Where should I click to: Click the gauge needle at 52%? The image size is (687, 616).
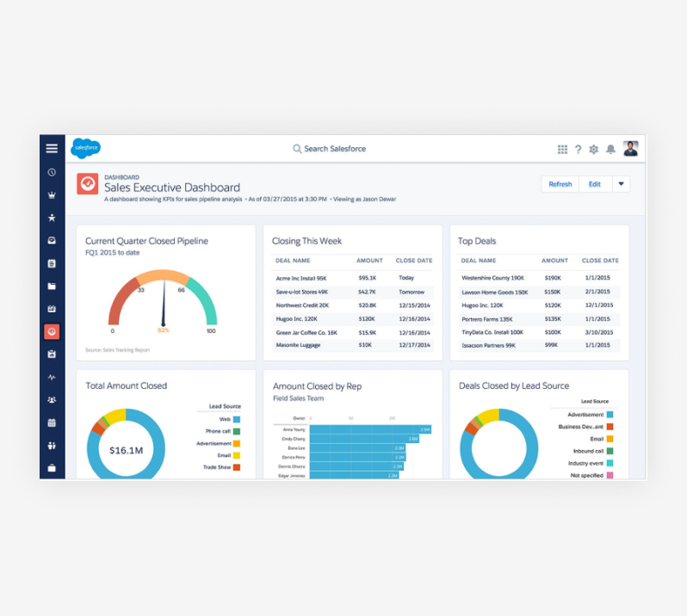[x=164, y=304]
